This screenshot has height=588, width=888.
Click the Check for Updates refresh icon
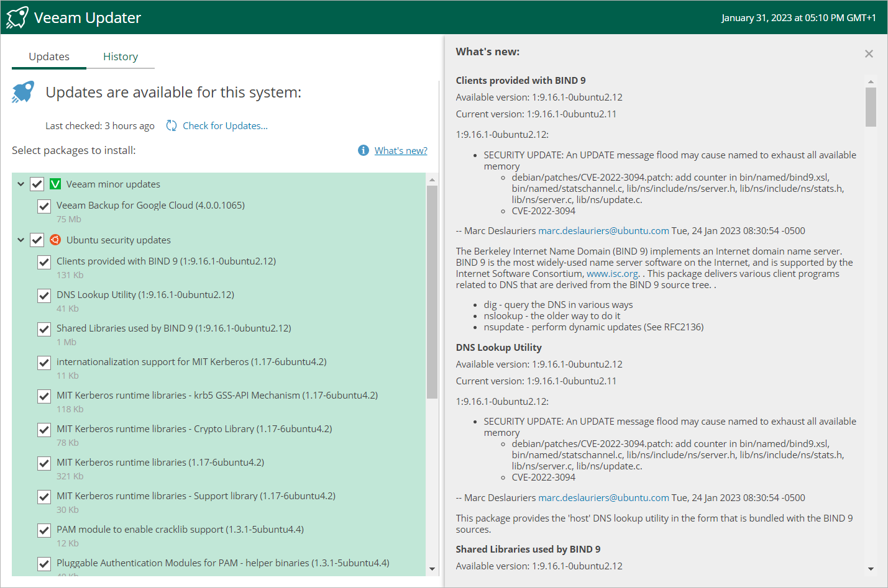pos(172,125)
